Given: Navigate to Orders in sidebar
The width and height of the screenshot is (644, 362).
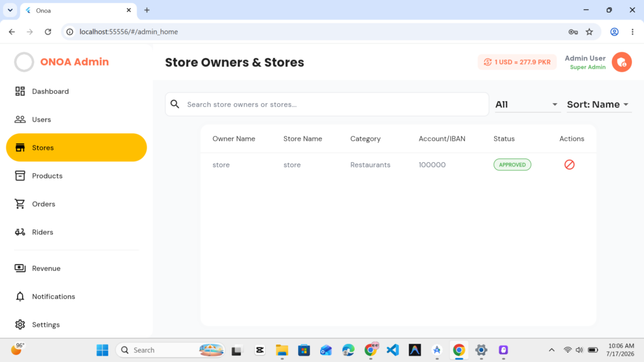Looking at the screenshot, I should tap(76, 204).
